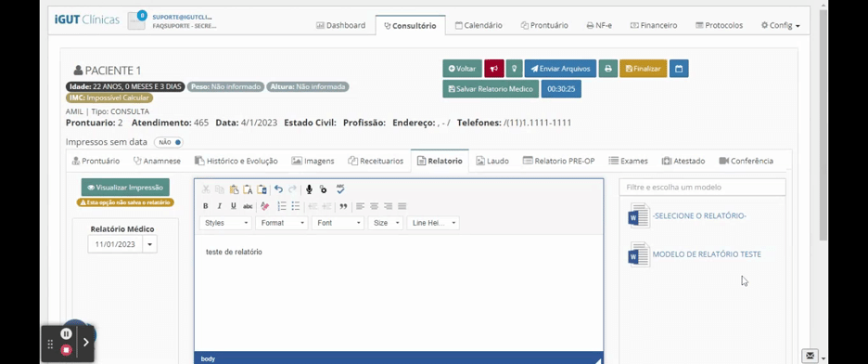Image resolution: width=868 pixels, height=364 pixels.
Task: Open the Line Height dropdown
Action: (433, 223)
